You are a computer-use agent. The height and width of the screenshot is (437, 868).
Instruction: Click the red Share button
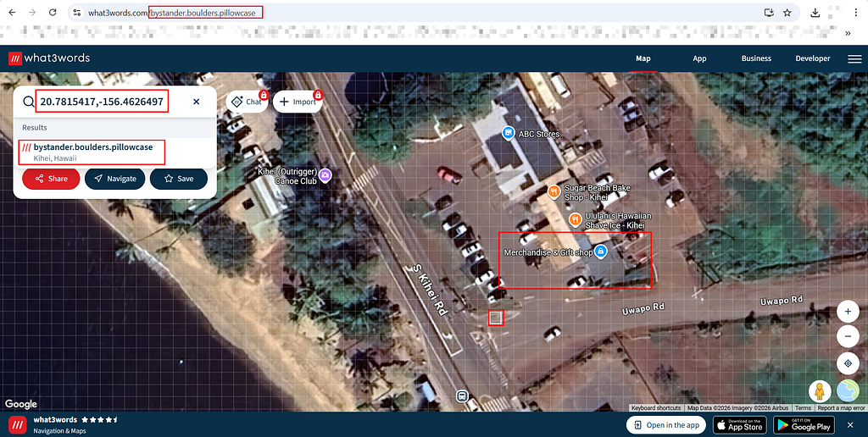51,179
